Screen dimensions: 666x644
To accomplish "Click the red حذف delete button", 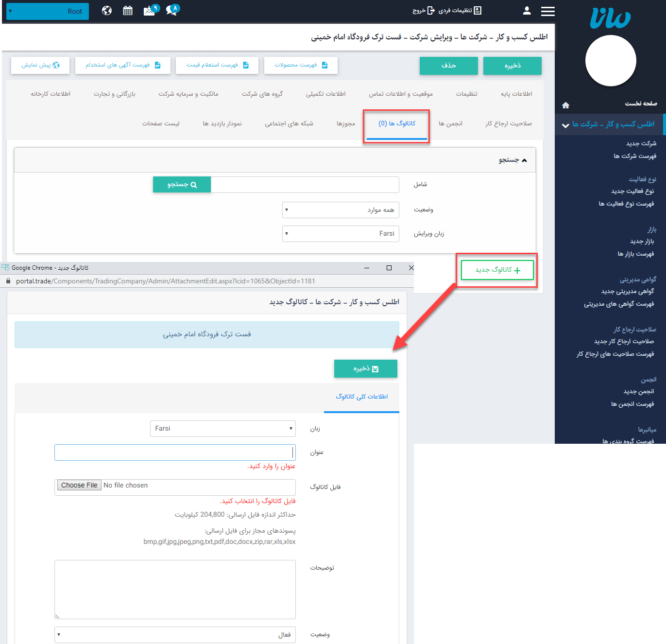I will click(448, 66).
